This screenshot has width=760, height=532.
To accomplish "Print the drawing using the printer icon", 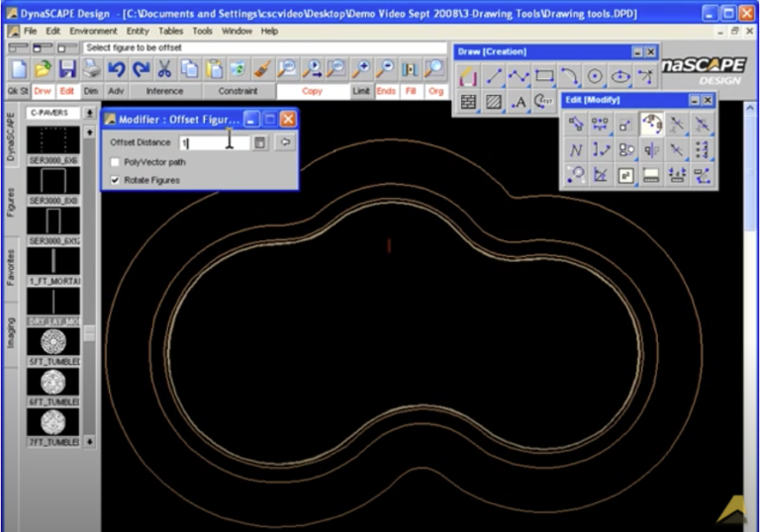I will point(92,69).
